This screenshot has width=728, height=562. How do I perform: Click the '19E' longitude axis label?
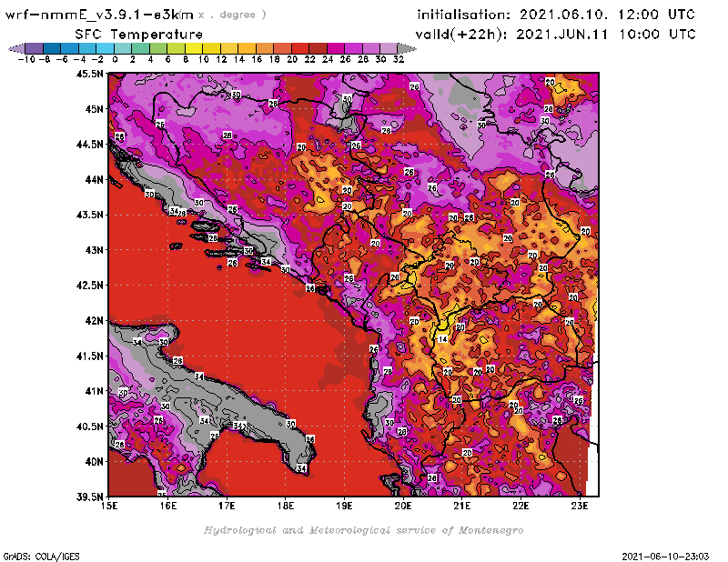pos(344,506)
